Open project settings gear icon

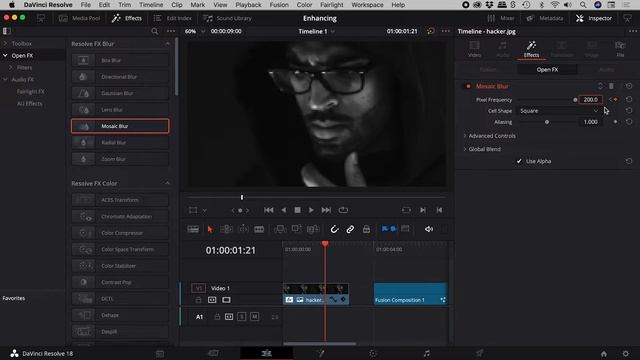point(625,353)
